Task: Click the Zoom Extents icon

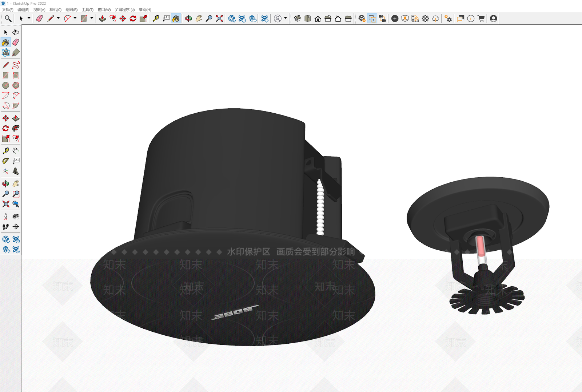Action: (219, 19)
